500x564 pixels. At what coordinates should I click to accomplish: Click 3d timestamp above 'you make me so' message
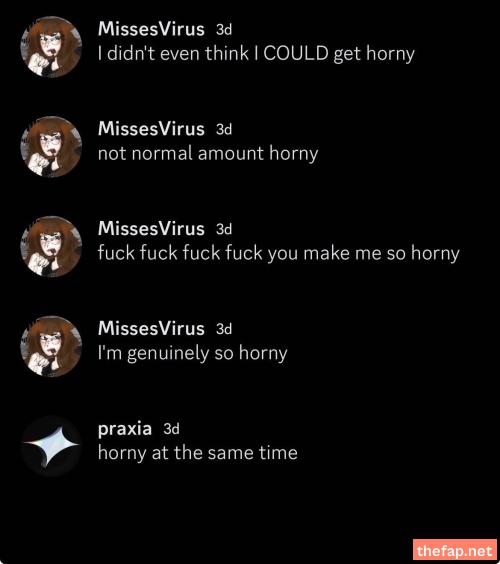click(x=224, y=229)
